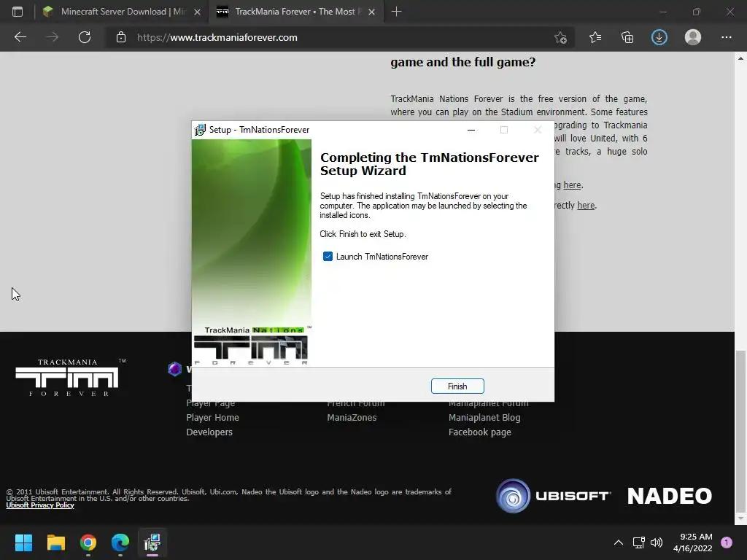Open the Ubisoft Privacy Policy link
Viewport: 747px width, 560px height.
(x=40, y=505)
